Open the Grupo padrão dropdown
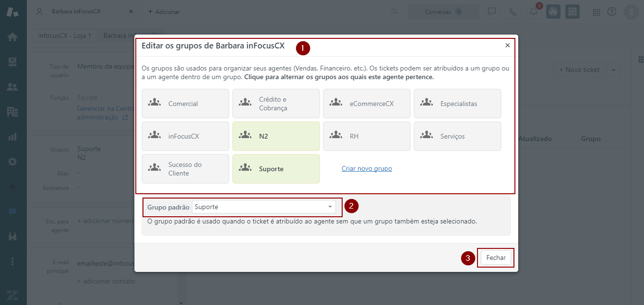 point(263,207)
